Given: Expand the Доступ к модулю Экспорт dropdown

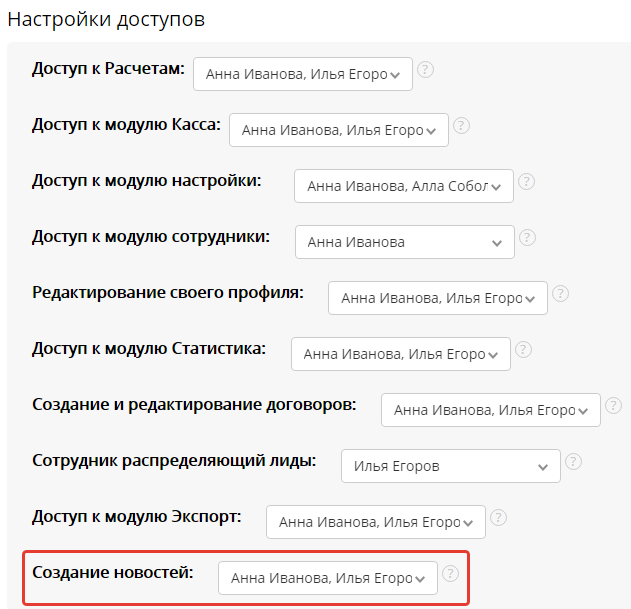Looking at the screenshot, I should point(376,522).
